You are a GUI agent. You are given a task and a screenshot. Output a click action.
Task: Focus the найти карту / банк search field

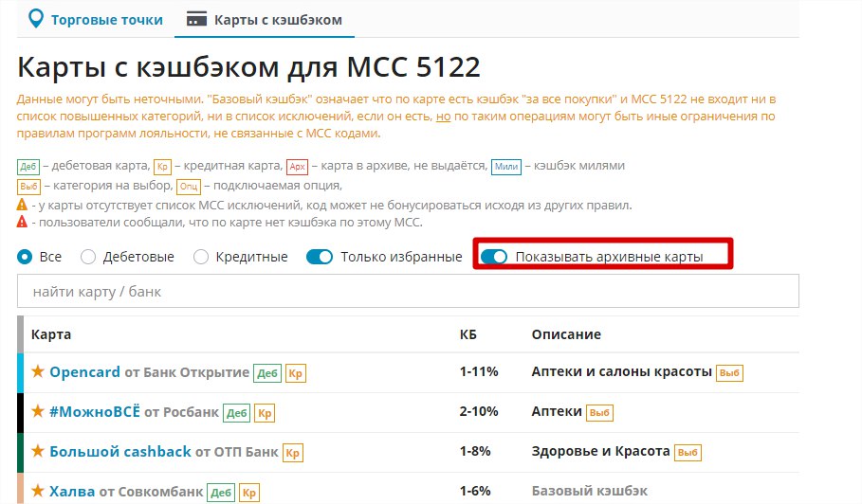408,291
